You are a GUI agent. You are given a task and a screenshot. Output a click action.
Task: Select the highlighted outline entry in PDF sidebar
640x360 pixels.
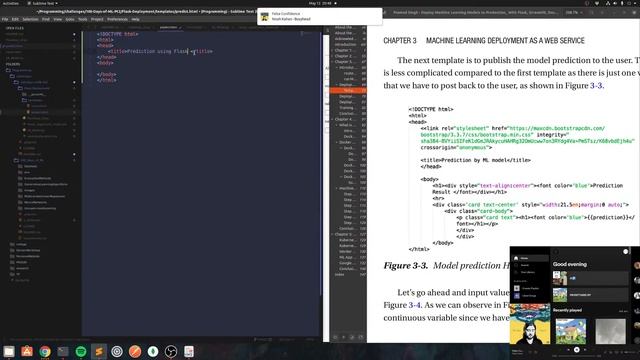pos(349,91)
